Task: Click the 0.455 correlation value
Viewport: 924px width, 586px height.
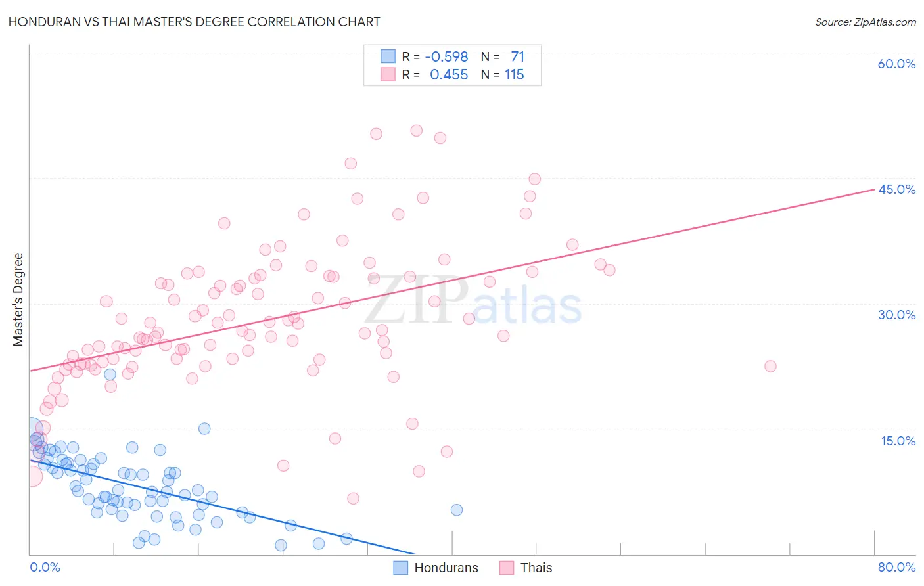Action: 449,74
